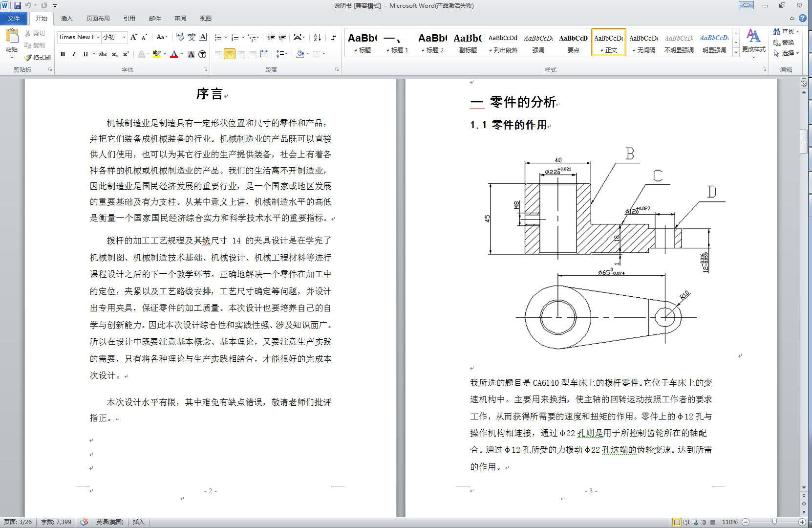Click the Shrink Font icon
This screenshot has height=528, width=812.
coord(144,37)
